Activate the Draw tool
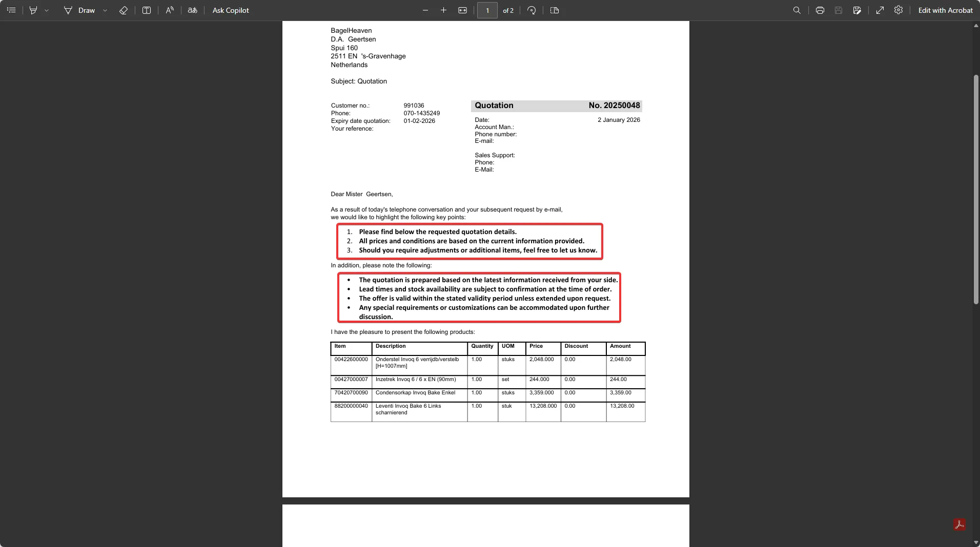The image size is (980, 547). pyautogui.click(x=79, y=10)
